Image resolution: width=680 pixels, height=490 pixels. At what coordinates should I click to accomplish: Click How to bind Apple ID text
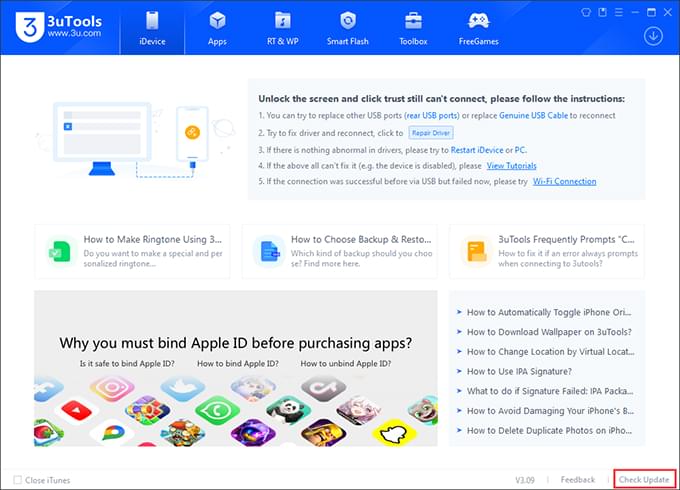(238, 364)
